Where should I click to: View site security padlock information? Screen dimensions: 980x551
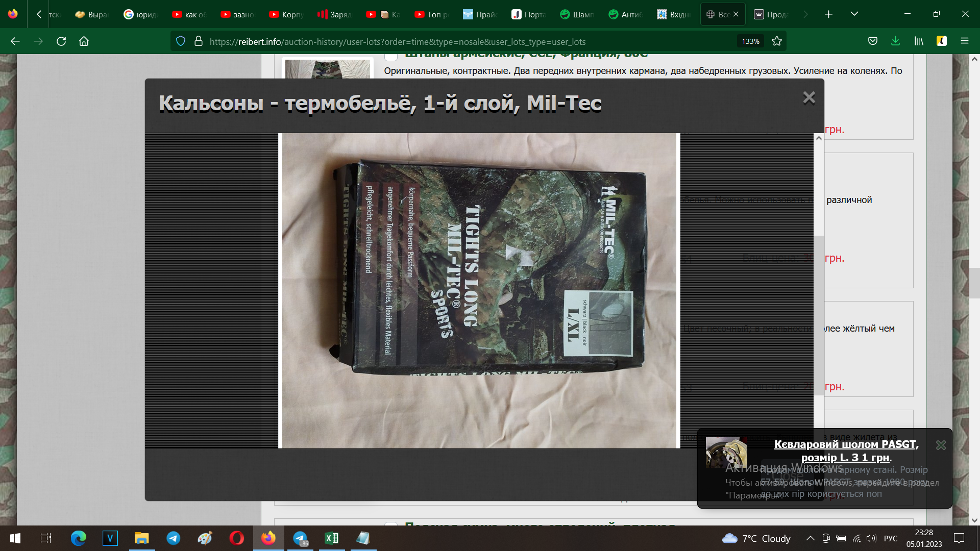(x=199, y=41)
